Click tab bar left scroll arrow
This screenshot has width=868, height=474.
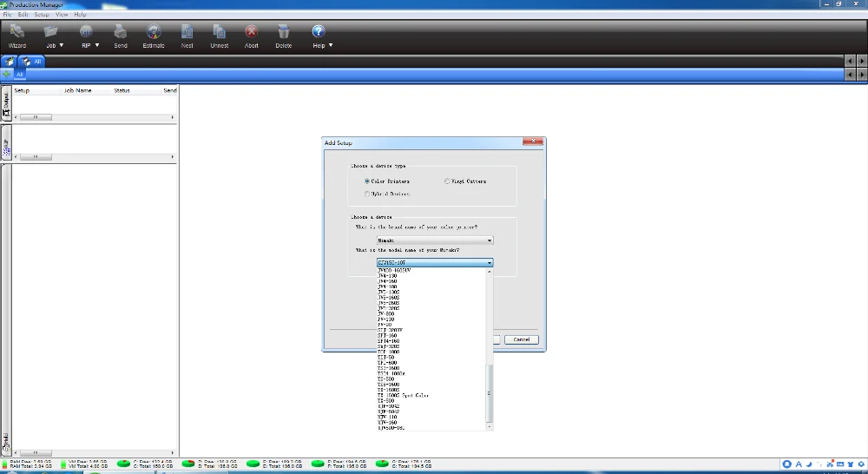click(851, 61)
